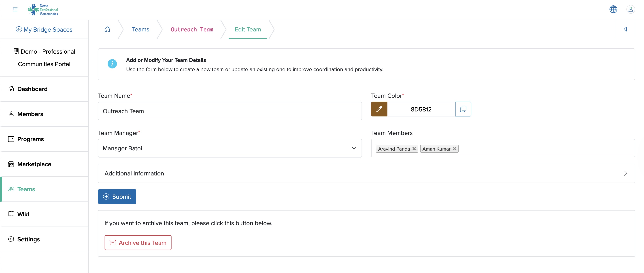The height and width of the screenshot is (273, 644).
Task: Select the Edit Team breadcrumb tab
Action: tap(248, 29)
